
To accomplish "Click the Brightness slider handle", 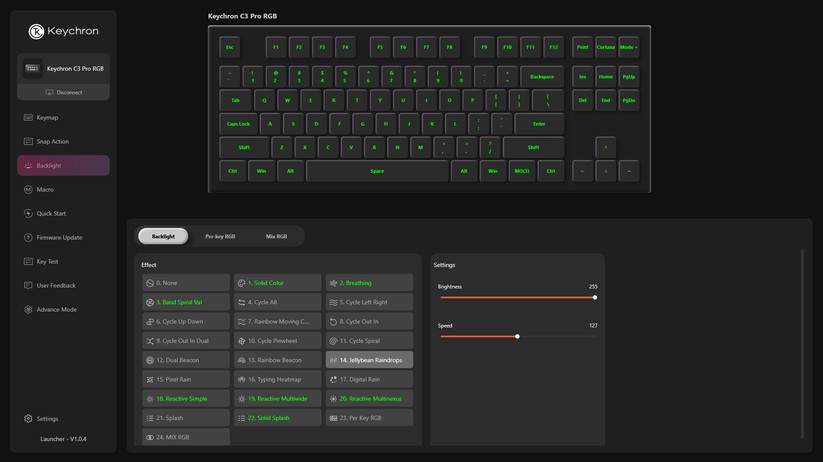I will (x=595, y=297).
